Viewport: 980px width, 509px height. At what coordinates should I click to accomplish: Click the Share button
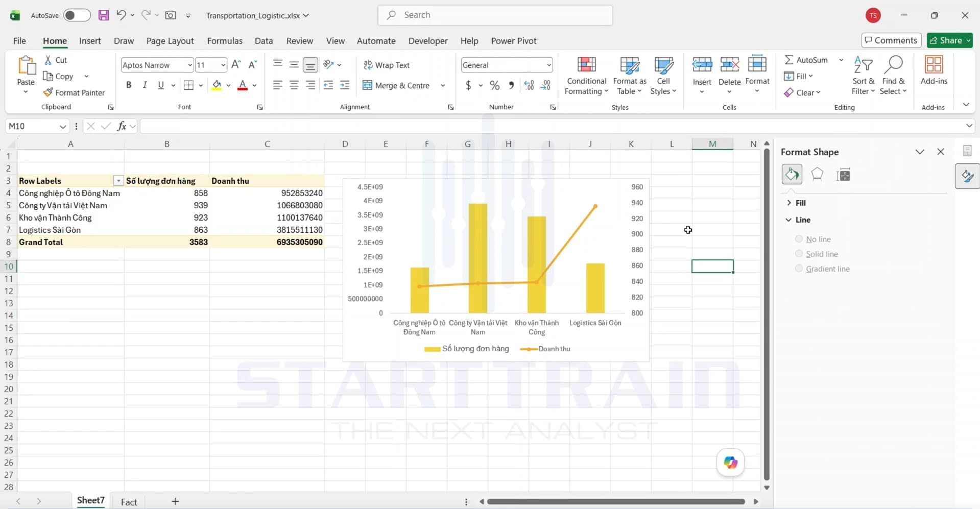click(x=950, y=40)
